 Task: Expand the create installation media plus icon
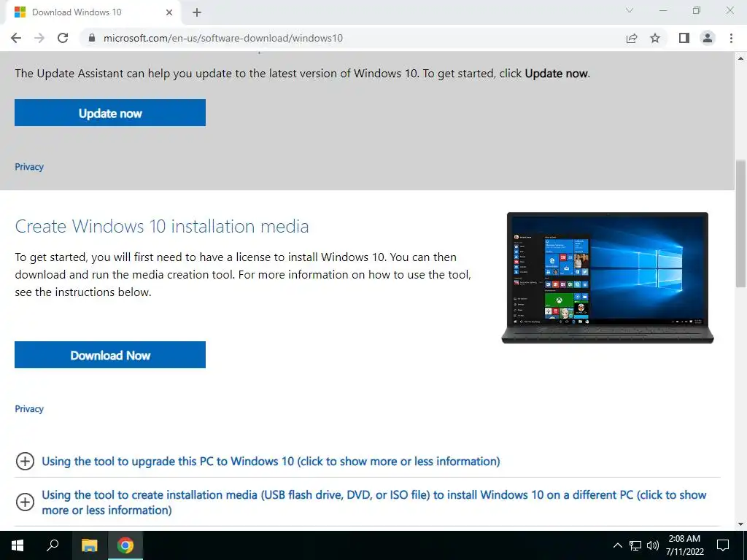[x=25, y=502]
